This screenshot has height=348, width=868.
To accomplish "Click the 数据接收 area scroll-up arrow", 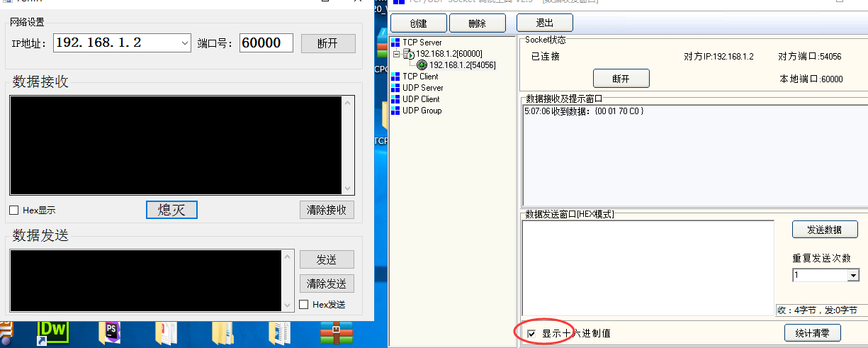I will pyautogui.click(x=347, y=103).
